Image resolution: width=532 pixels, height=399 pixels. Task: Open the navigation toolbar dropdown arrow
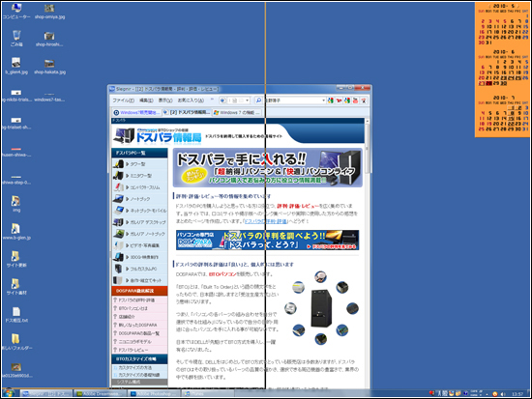click(247, 100)
